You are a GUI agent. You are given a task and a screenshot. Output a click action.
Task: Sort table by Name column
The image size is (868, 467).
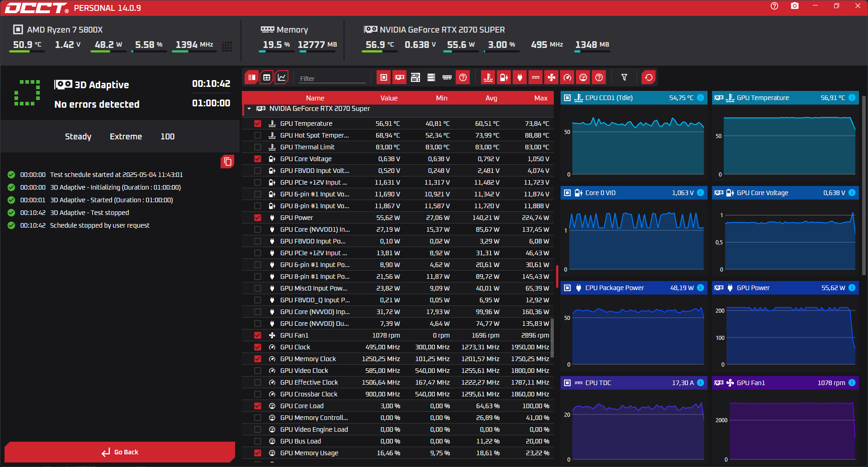click(315, 98)
